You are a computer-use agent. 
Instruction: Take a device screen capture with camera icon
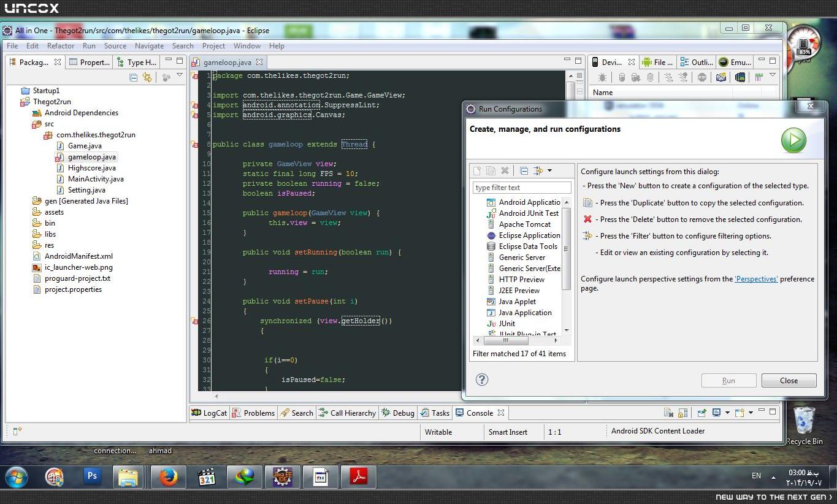point(721,77)
